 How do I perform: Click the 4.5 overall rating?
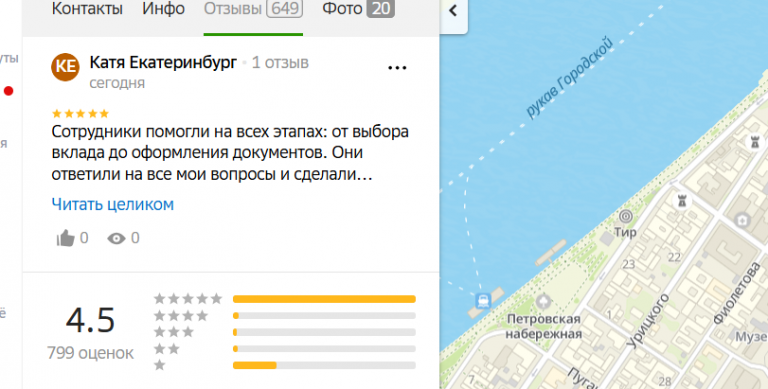91,320
